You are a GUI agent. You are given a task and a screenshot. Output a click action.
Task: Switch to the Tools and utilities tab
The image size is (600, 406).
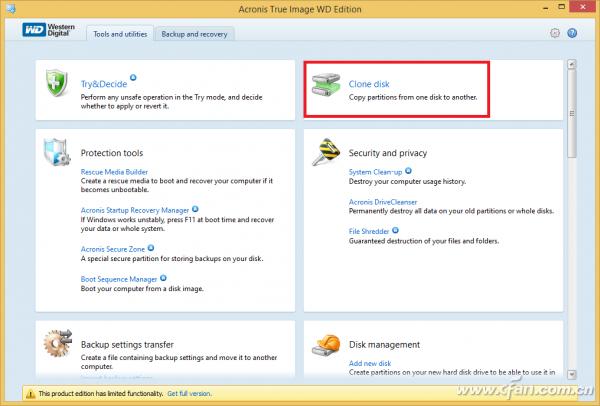[120, 34]
